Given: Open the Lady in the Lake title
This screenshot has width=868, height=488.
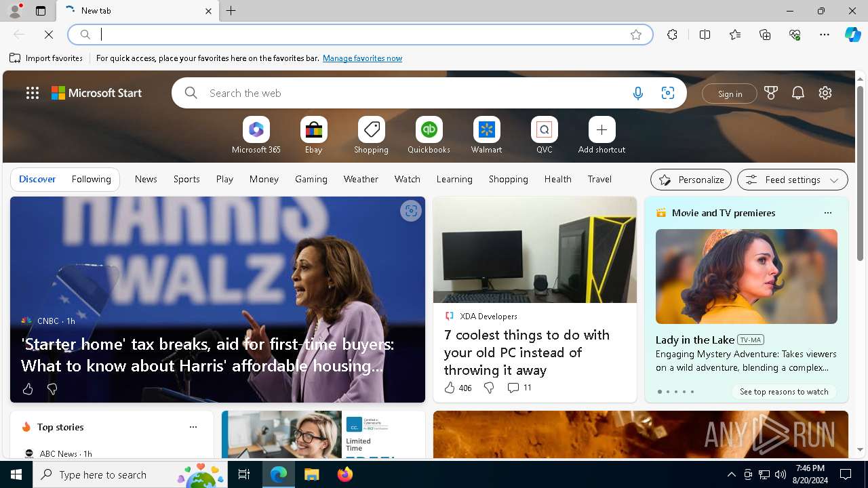Looking at the screenshot, I should [695, 340].
